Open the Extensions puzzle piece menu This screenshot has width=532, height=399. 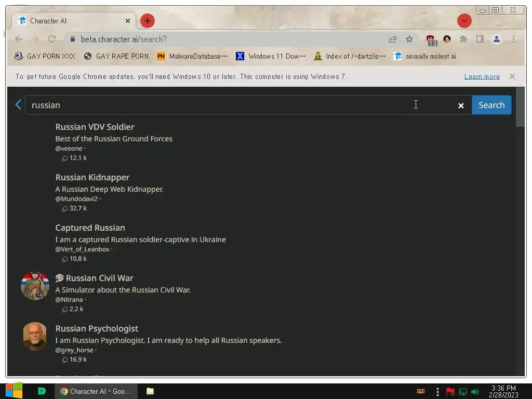pos(463,39)
